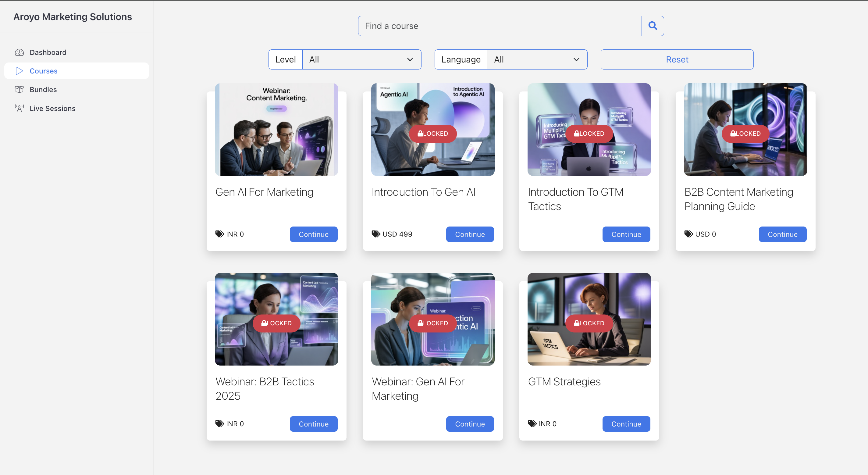Click the LOCKED badge on Introduction To Gen AI

433,134
